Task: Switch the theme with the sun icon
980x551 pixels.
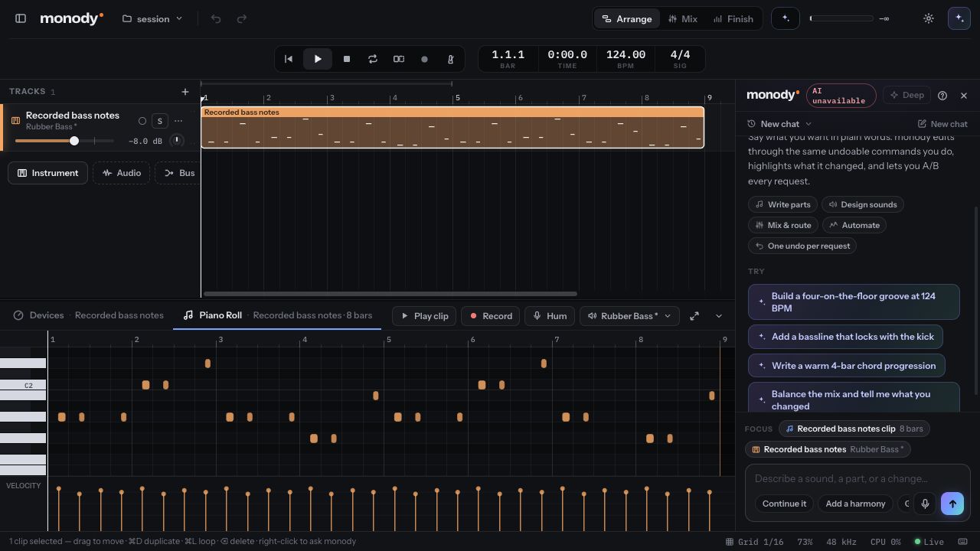Action: (x=929, y=18)
